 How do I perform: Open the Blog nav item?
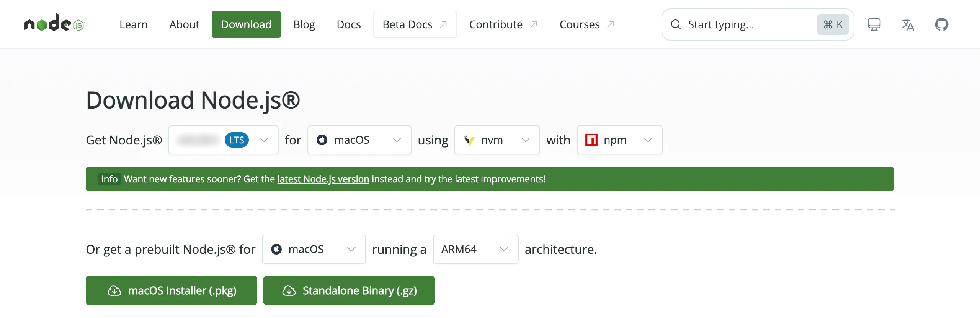pyautogui.click(x=304, y=24)
